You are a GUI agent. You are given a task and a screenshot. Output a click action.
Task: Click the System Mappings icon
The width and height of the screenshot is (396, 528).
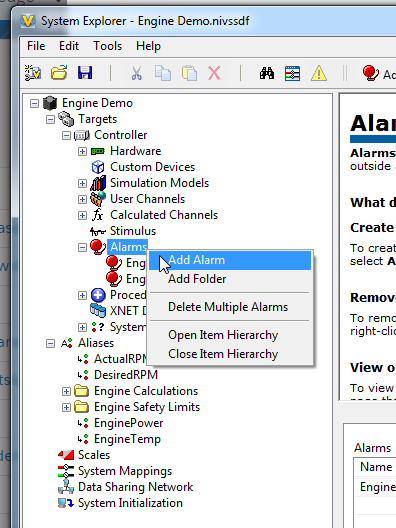coord(66,471)
